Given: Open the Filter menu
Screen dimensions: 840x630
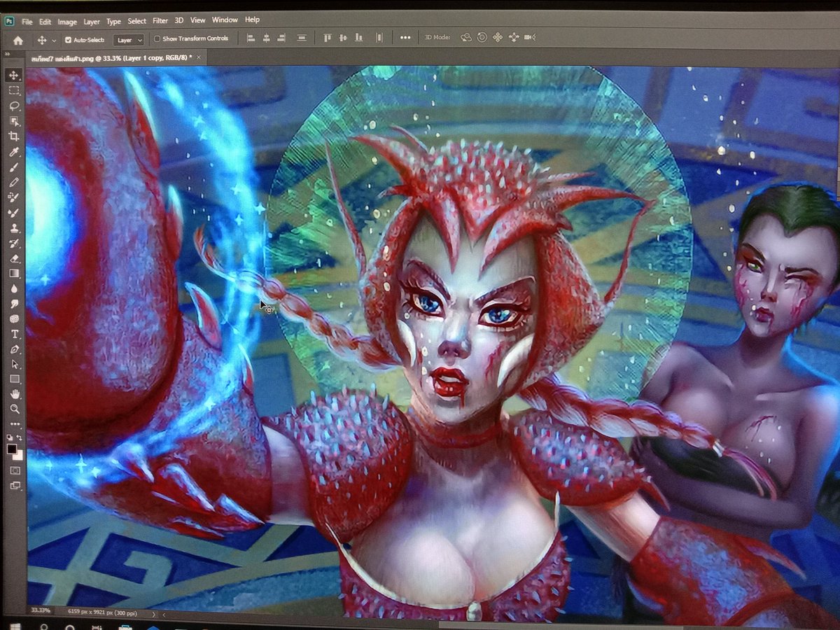Looking at the screenshot, I should click(x=160, y=20).
